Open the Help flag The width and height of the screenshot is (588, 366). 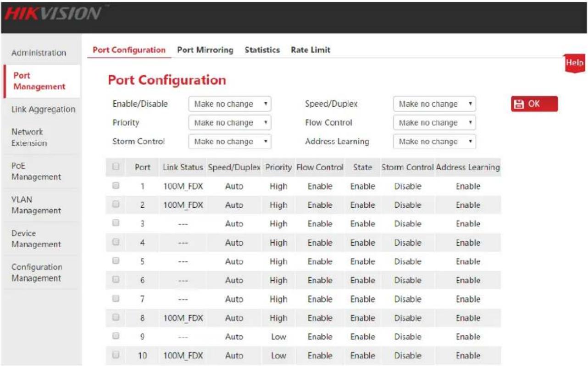click(x=575, y=63)
